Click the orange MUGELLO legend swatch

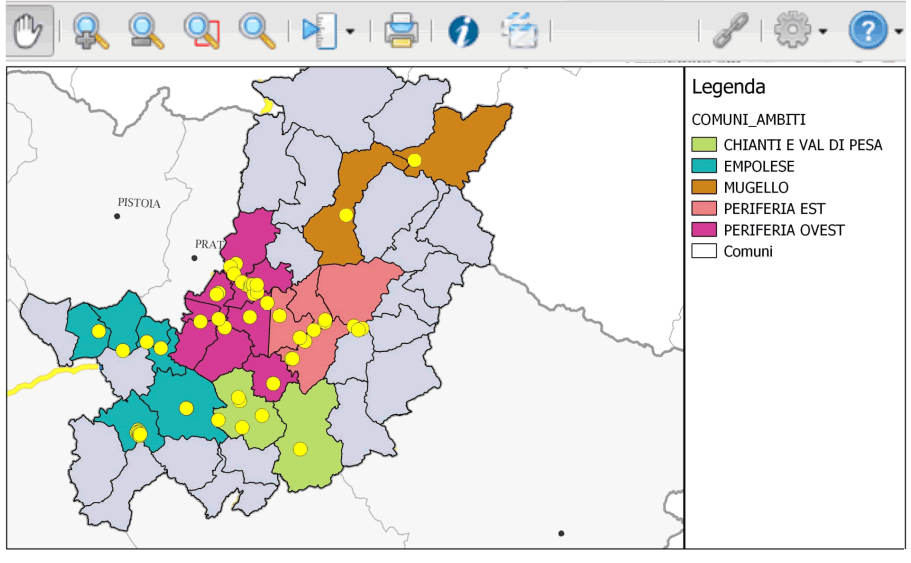(704, 188)
